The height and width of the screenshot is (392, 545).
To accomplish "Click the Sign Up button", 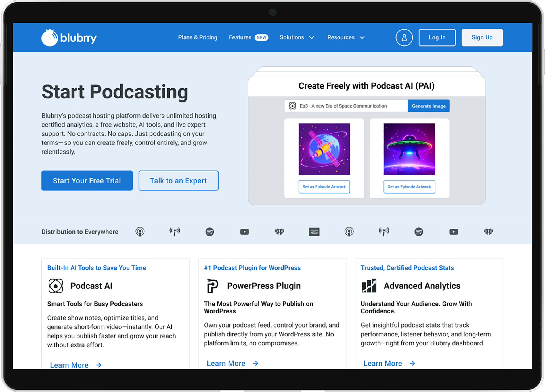I will (482, 37).
